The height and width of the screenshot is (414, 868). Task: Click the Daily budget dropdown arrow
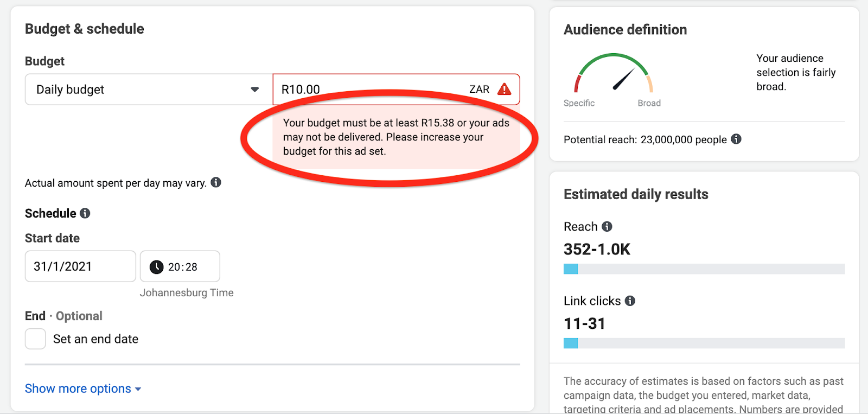coord(254,90)
